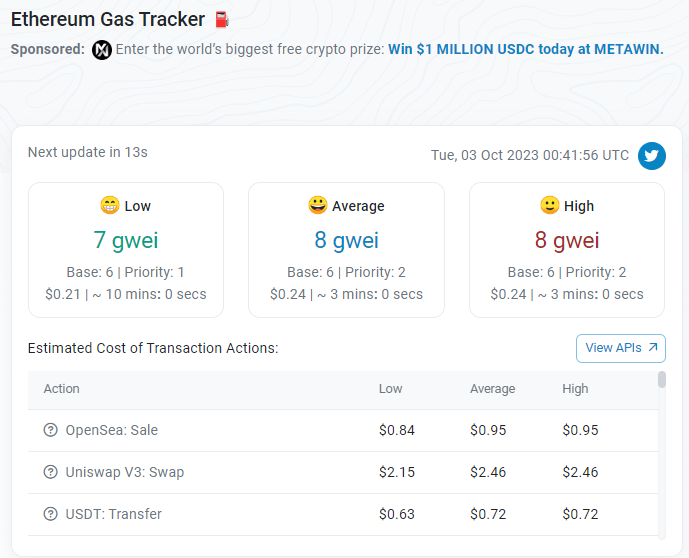Open help icon for OpenSea: Sale
Viewport: 689px width, 558px height.
click(x=51, y=430)
